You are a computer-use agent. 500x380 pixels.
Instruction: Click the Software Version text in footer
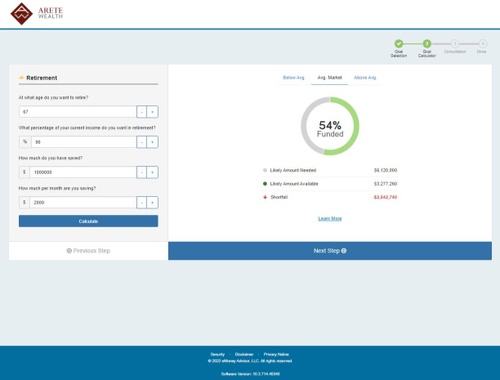[x=250, y=374]
